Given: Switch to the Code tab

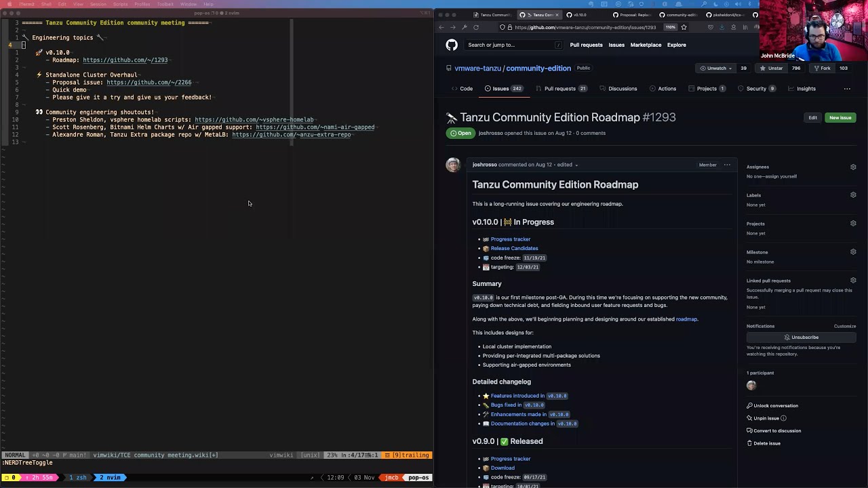Looking at the screenshot, I should point(462,89).
